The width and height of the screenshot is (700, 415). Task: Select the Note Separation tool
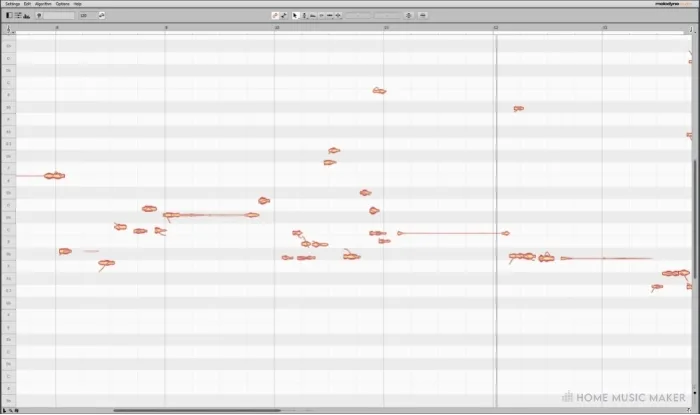click(x=338, y=16)
